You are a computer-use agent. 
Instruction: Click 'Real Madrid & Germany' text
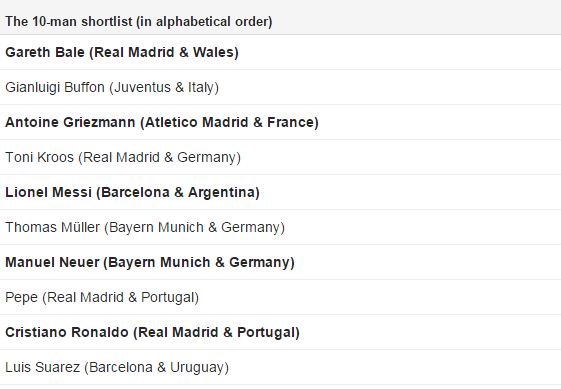160,157
